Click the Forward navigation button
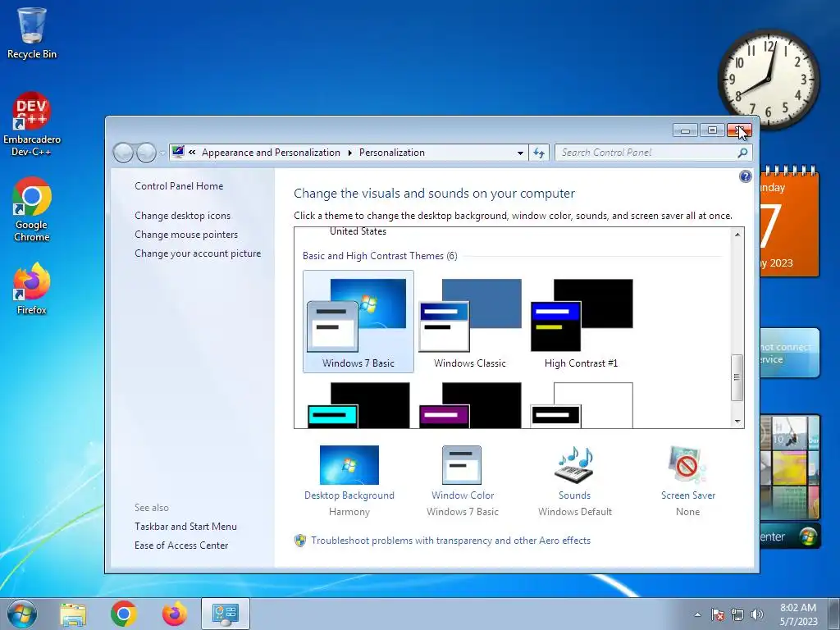Screen dimensions: 840x630 coord(146,153)
